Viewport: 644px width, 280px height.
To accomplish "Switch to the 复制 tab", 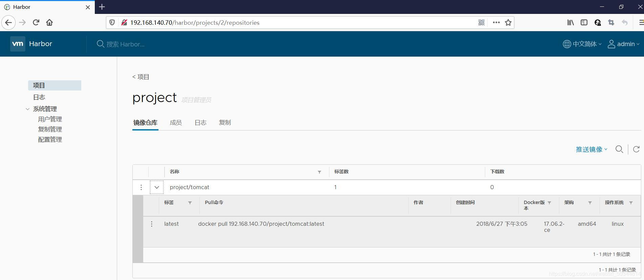I will (225, 123).
